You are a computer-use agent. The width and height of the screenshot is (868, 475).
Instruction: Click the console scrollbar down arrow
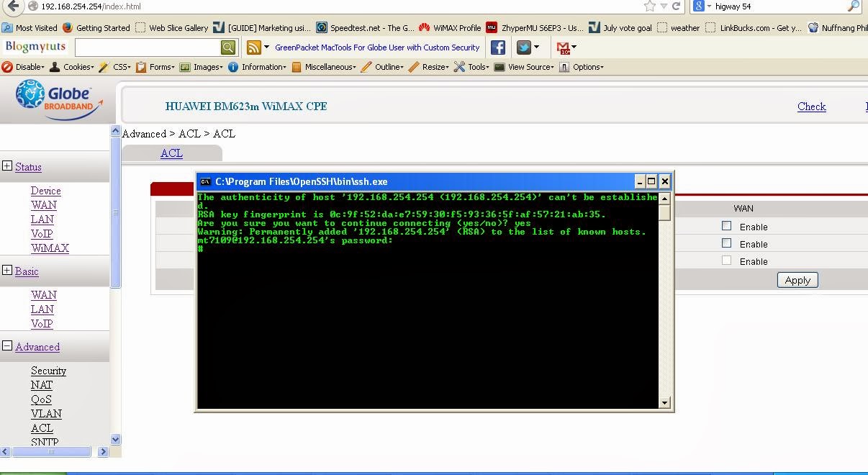pos(664,403)
